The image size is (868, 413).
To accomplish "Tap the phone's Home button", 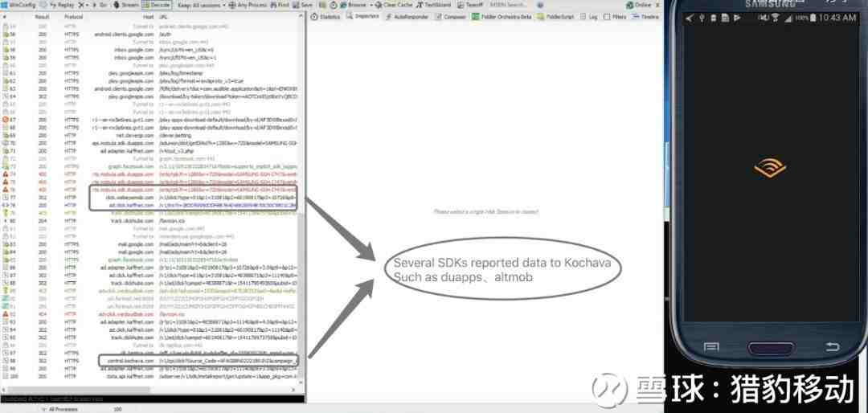I will (x=771, y=348).
